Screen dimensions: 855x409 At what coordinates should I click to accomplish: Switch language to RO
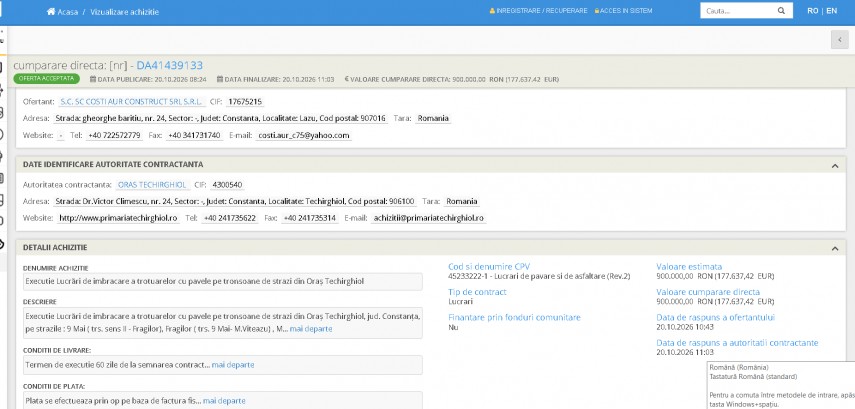coord(812,11)
